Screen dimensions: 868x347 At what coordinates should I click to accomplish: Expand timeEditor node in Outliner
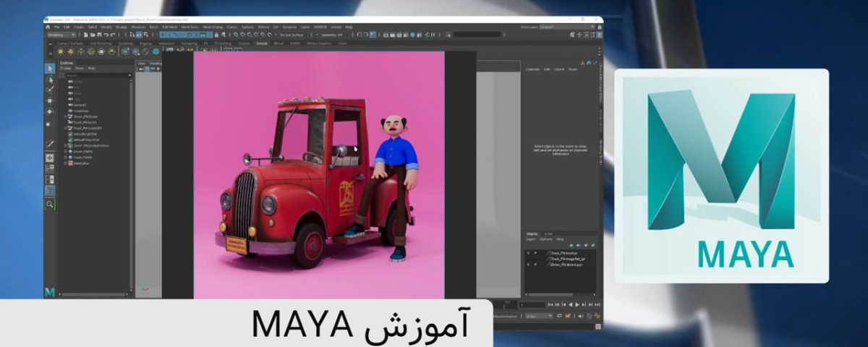tap(66, 163)
